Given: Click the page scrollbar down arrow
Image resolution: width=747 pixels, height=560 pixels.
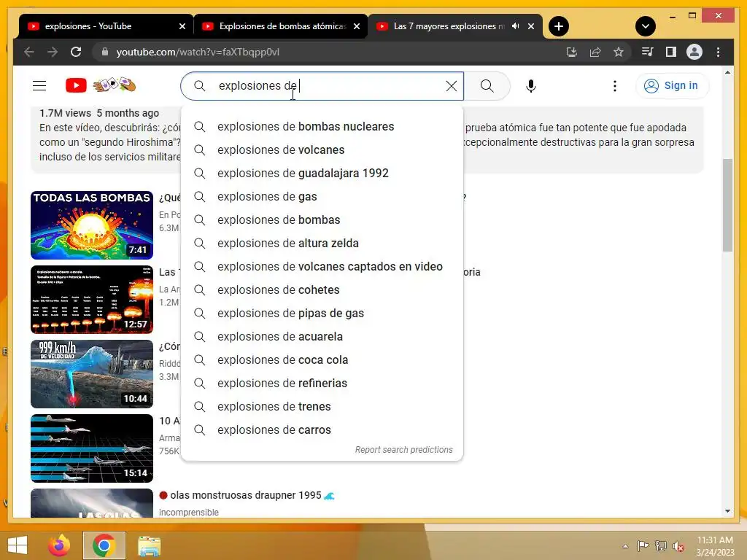Looking at the screenshot, I should point(727,511).
